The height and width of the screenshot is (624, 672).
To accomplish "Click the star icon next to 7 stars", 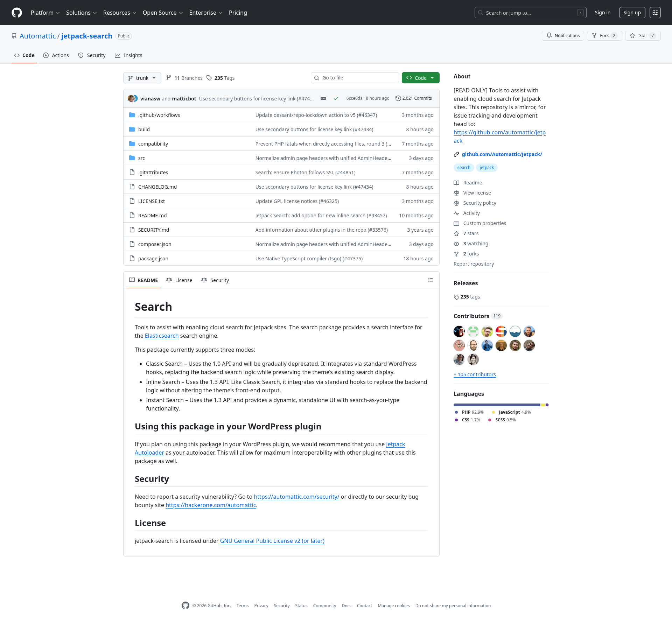I will [x=456, y=233].
